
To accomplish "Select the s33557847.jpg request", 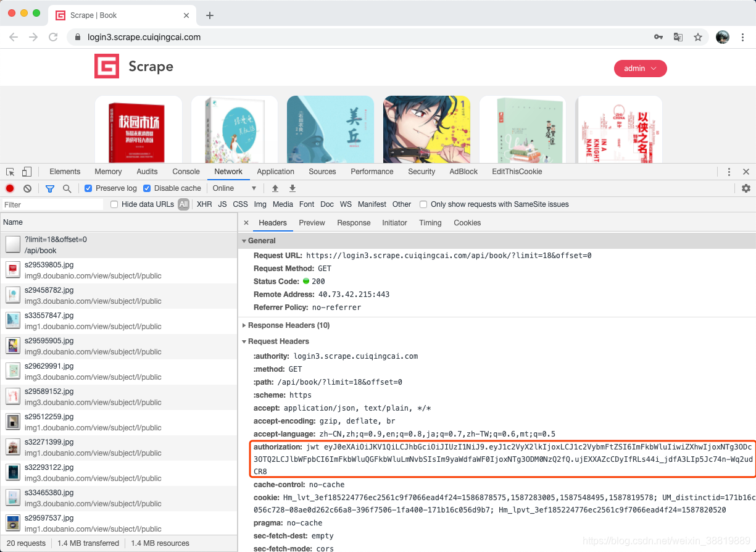I will coord(118,321).
